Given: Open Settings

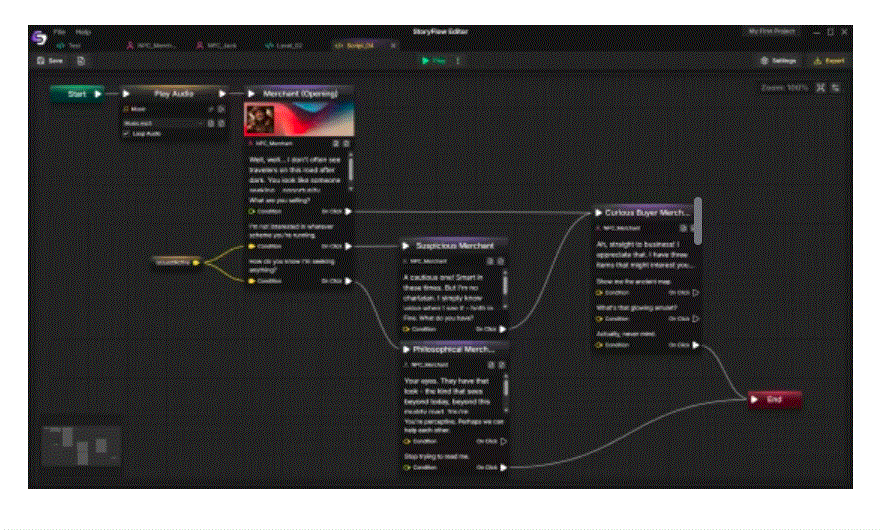Looking at the screenshot, I should 778,61.
